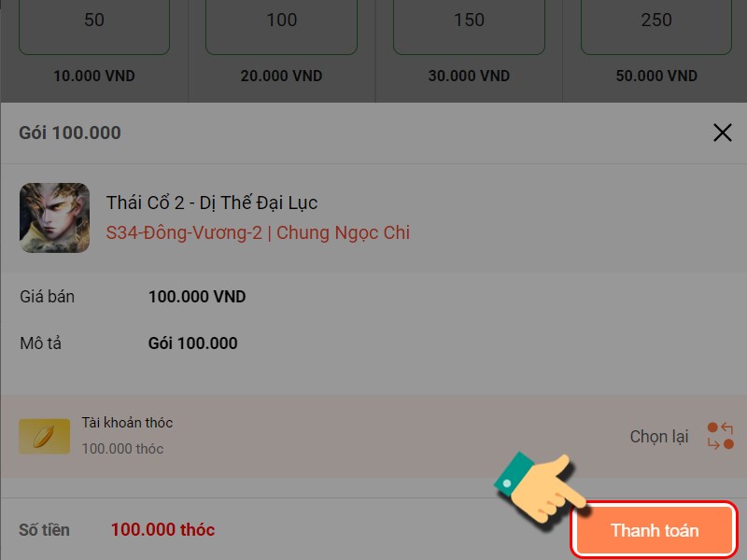
Task: Click the 10.000 VND price label
Action: pyautogui.click(x=94, y=76)
